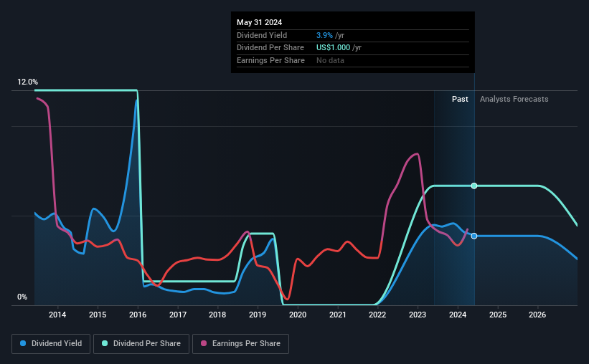Screen dimensions: 589x364
Task: Click the 0% y-axis label
Action: click(x=22, y=297)
